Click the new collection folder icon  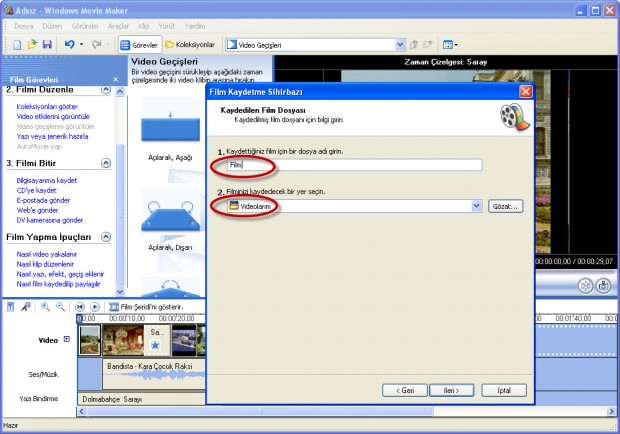(x=427, y=45)
